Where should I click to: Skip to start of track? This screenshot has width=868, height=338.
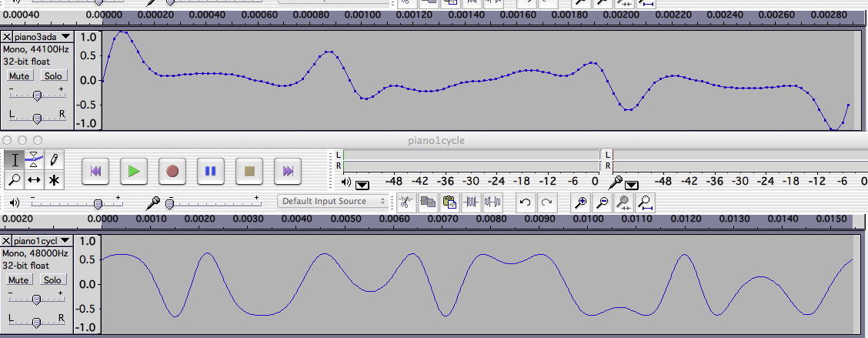[95, 171]
